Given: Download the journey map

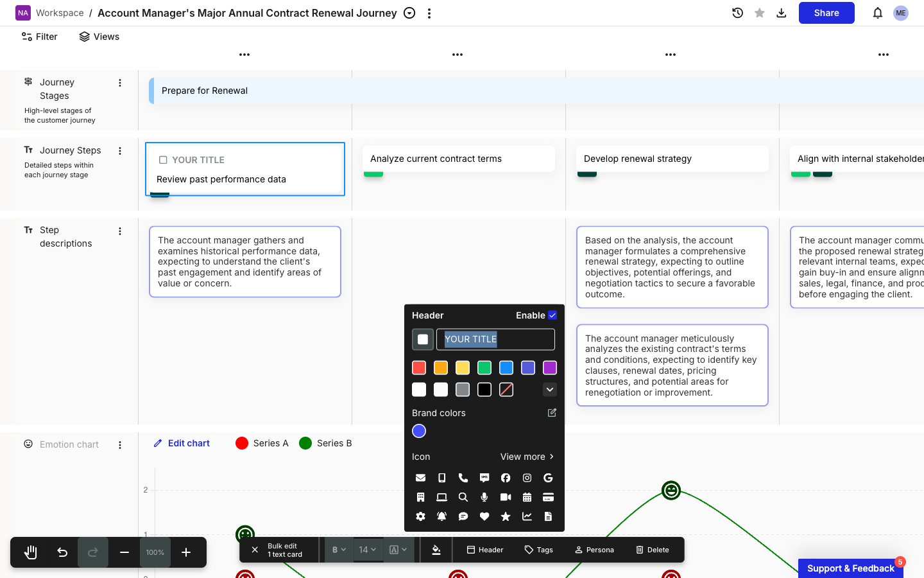Looking at the screenshot, I should 782,13.
